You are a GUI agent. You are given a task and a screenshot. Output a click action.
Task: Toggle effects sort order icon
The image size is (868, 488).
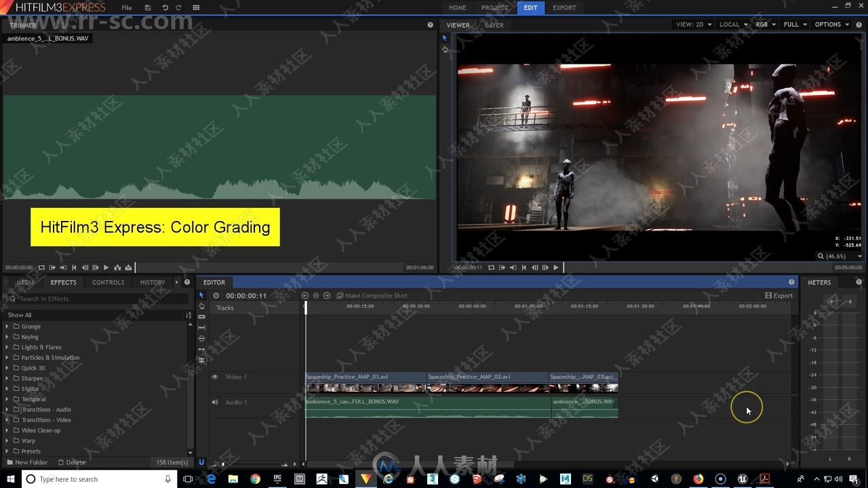[189, 315]
